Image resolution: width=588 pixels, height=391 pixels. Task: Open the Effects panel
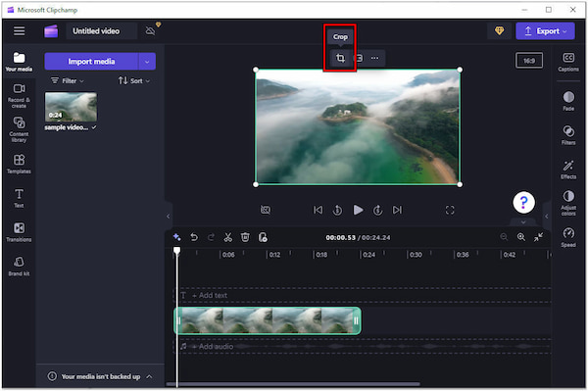point(568,170)
